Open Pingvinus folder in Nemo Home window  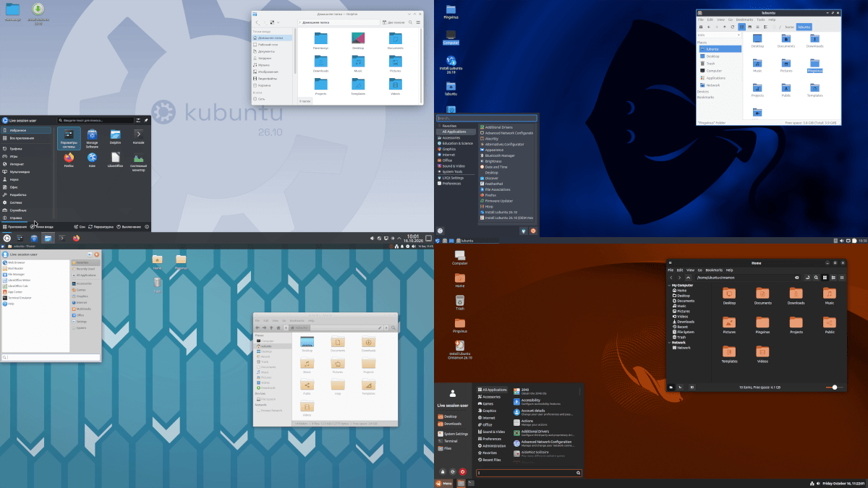tap(762, 325)
